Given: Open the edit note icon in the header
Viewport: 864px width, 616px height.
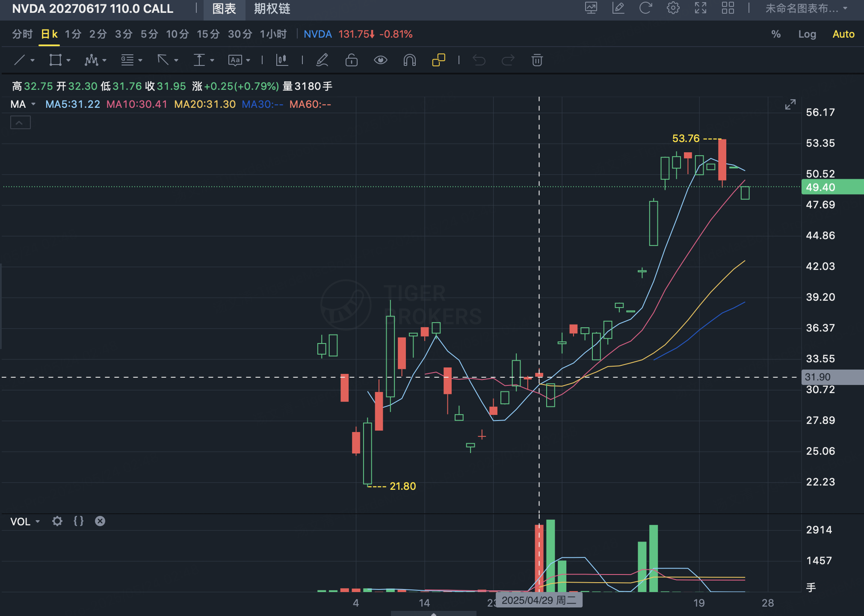Looking at the screenshot, I should pyautogui.click(x=618, y=8).
